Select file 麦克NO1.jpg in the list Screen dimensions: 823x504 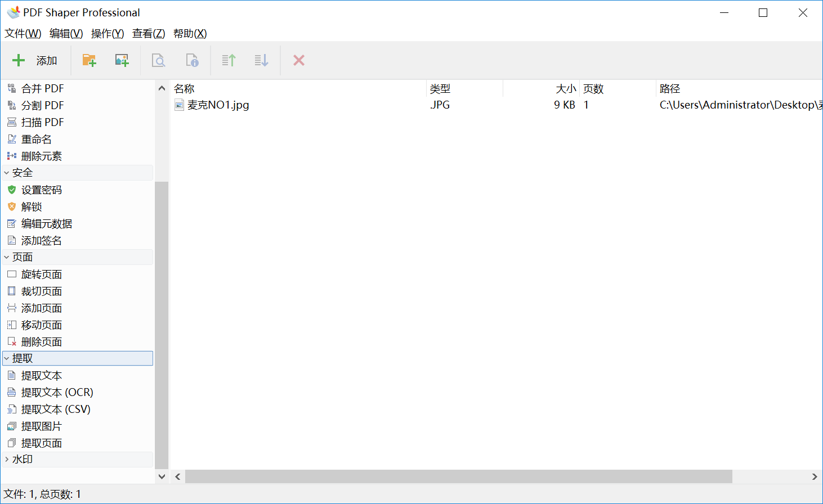pos(218,105)
